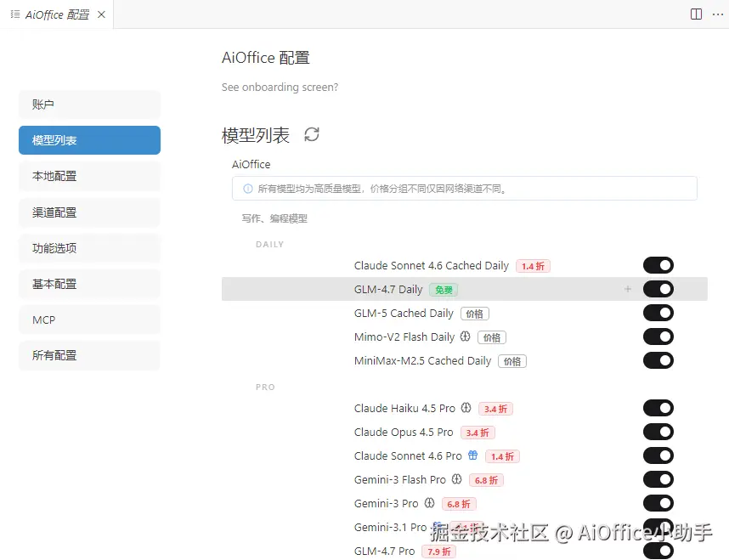The width and height of the screenshot is (729, 560).
Task: Click the info icon in the notice banner
Action: point(248,189)
